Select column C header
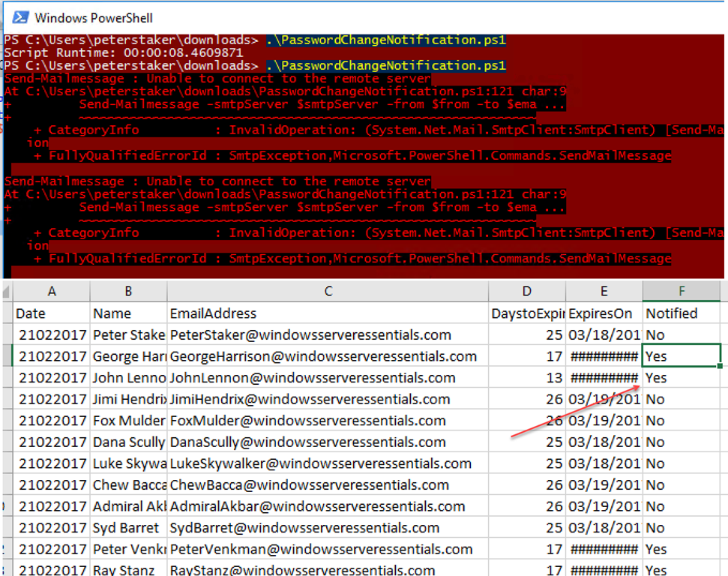This screenshot has width=728, height=576. tap(327, 292)
